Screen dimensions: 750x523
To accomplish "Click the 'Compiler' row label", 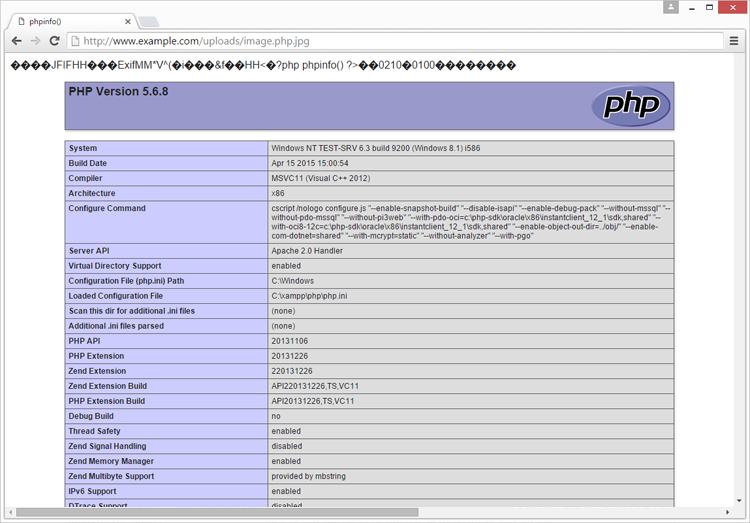I will point(85,178).
